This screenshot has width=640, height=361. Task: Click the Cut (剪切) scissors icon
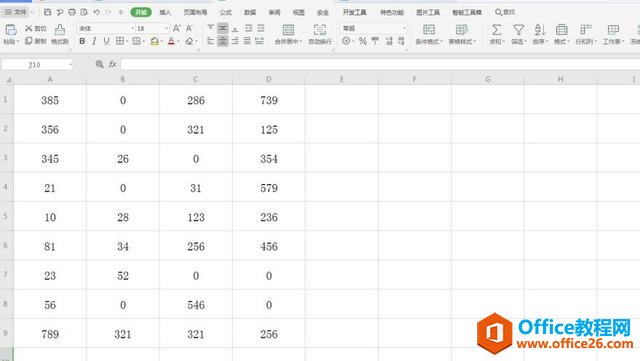29,28
